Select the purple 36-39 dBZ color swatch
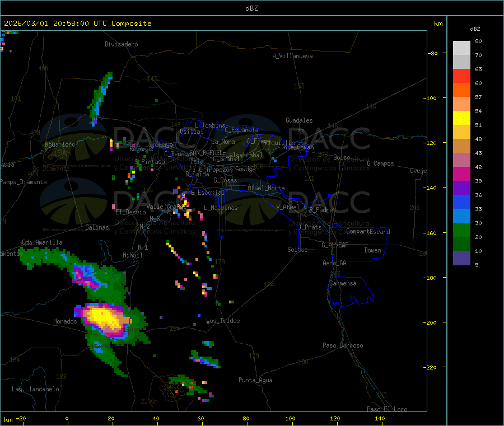Screen dimensions: 504x426 coord(461,188)
